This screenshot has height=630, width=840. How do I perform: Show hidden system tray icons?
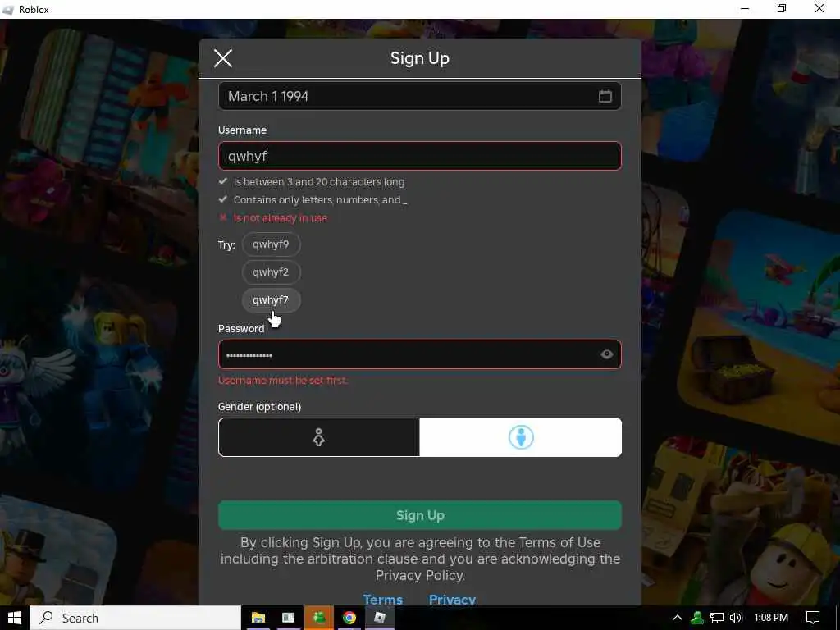tap(677, 618)
